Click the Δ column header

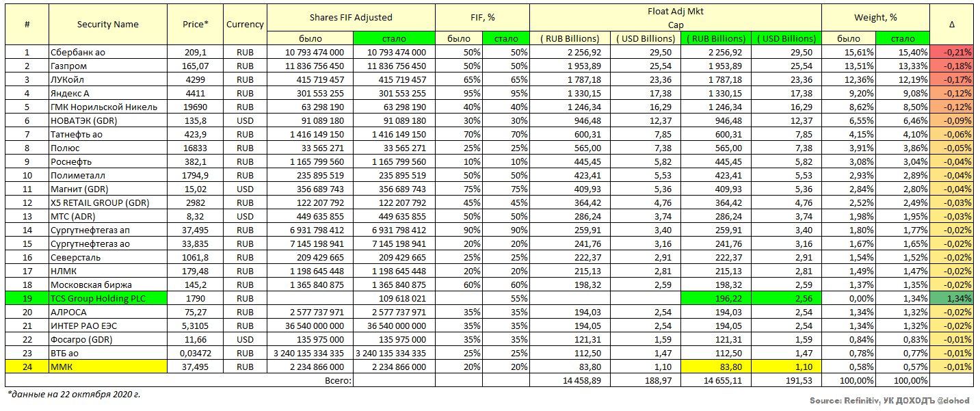pos(952,25)
